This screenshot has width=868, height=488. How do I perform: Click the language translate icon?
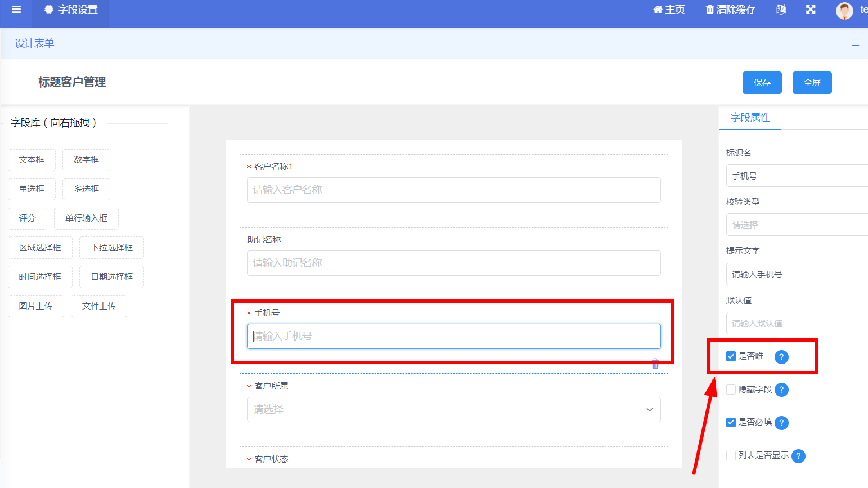781,10
